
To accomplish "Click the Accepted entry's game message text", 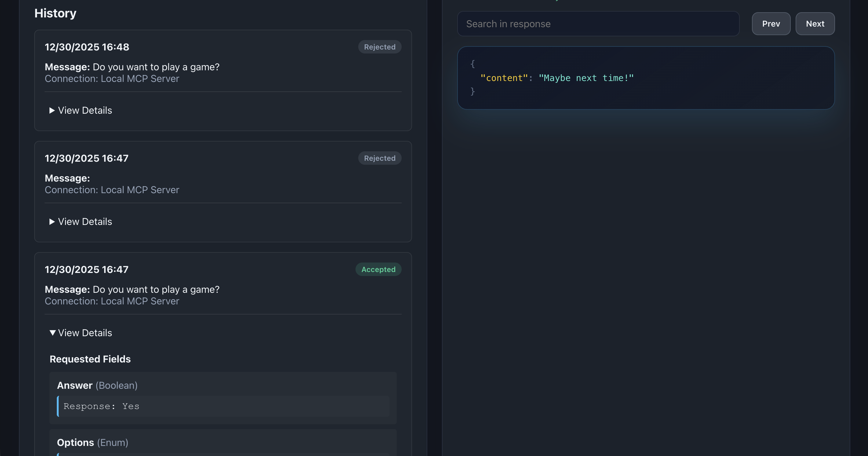I will click(x=156, y=289).
